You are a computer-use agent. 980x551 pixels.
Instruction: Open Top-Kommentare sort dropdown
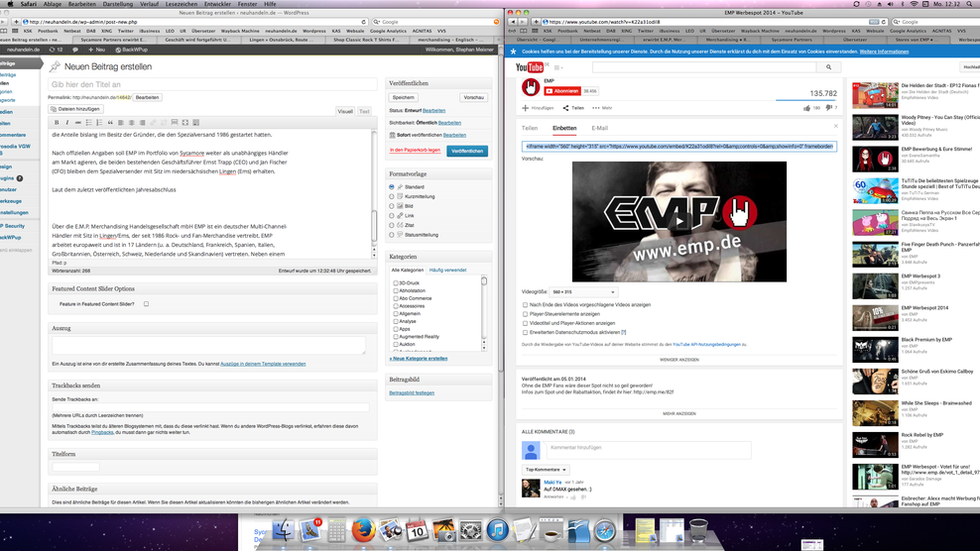coord(545,470)
